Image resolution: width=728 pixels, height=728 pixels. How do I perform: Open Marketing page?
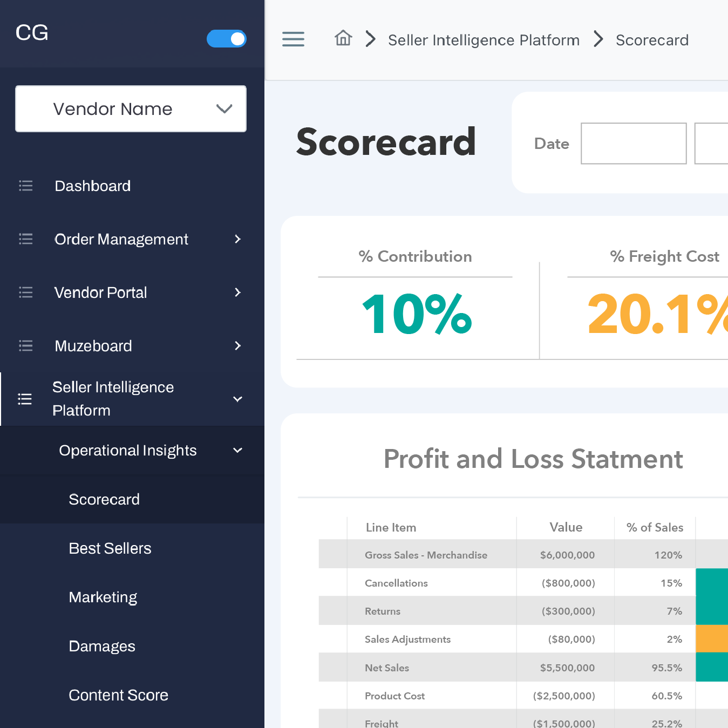coord(103,597)
